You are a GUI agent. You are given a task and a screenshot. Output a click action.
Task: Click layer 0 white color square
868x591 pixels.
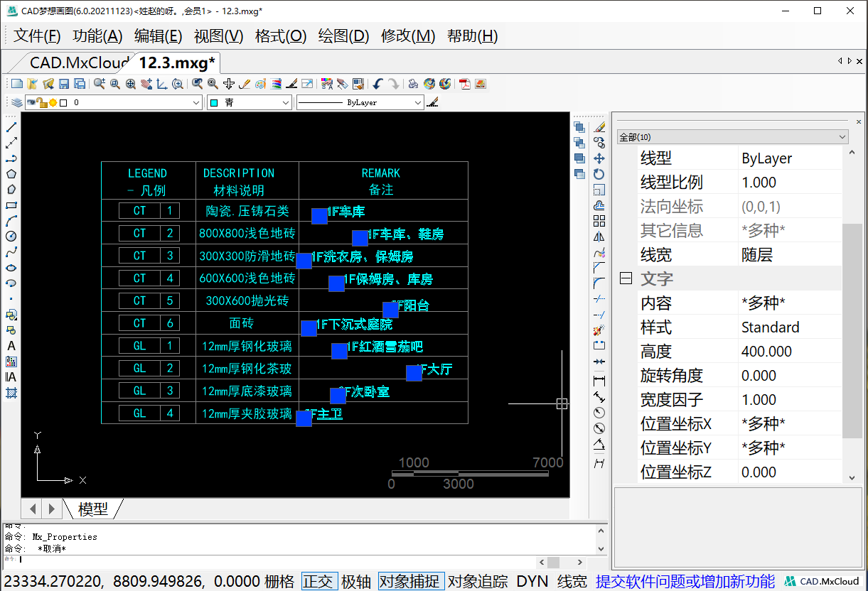(63, 103)
